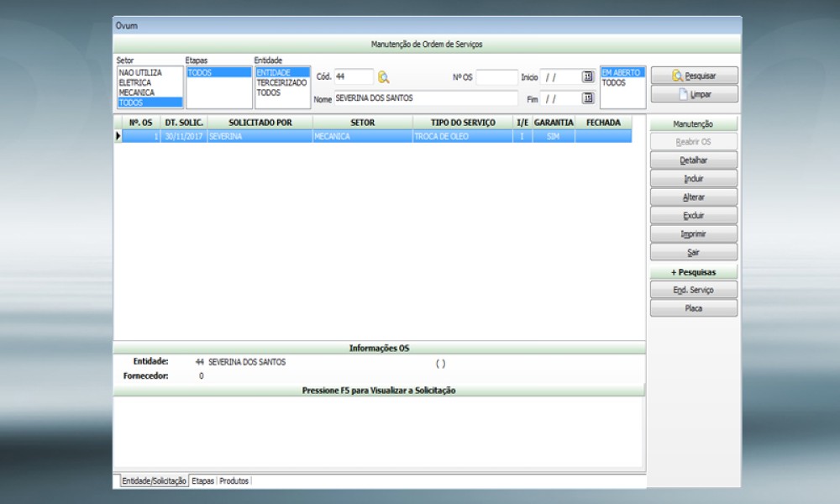Viewport: 840px width, 504px height.
Task: Click the End. Serviço search button
Action: (x=694, y=290)
